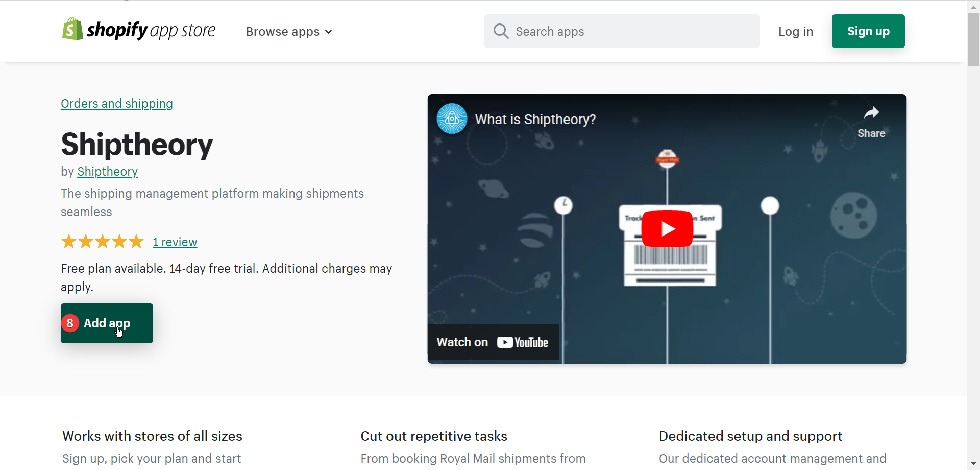Click the five-star rating icons

pos(103,242)
